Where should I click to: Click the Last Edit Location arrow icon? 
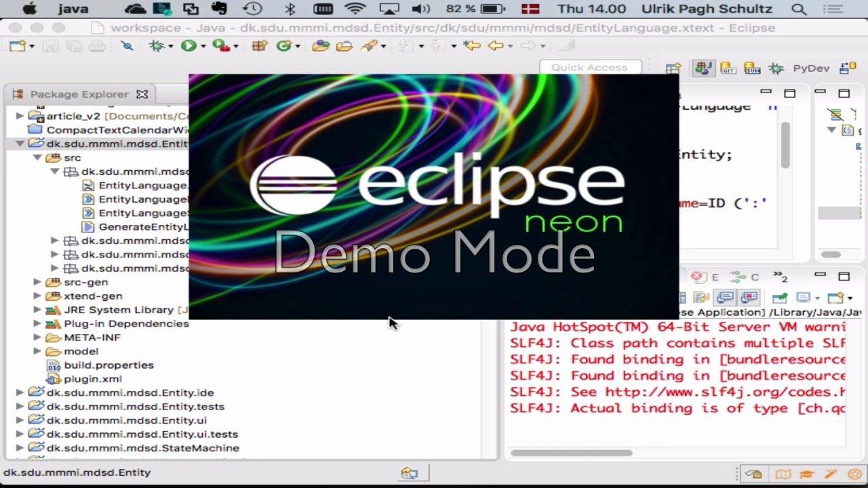472,46
